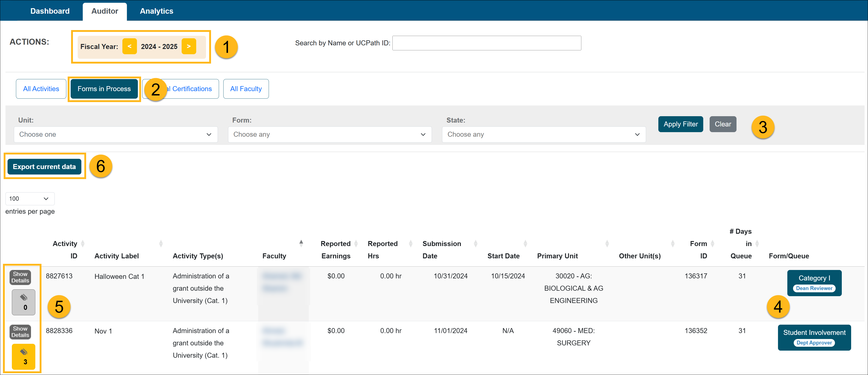Screen dimensions: 868x375
Task: Sort by Other Unit(s) column arrows
Action: [x=673, y=244]
